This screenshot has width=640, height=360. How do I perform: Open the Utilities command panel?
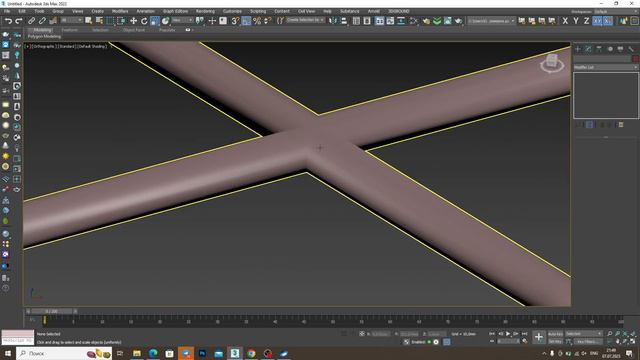point(631,49)
